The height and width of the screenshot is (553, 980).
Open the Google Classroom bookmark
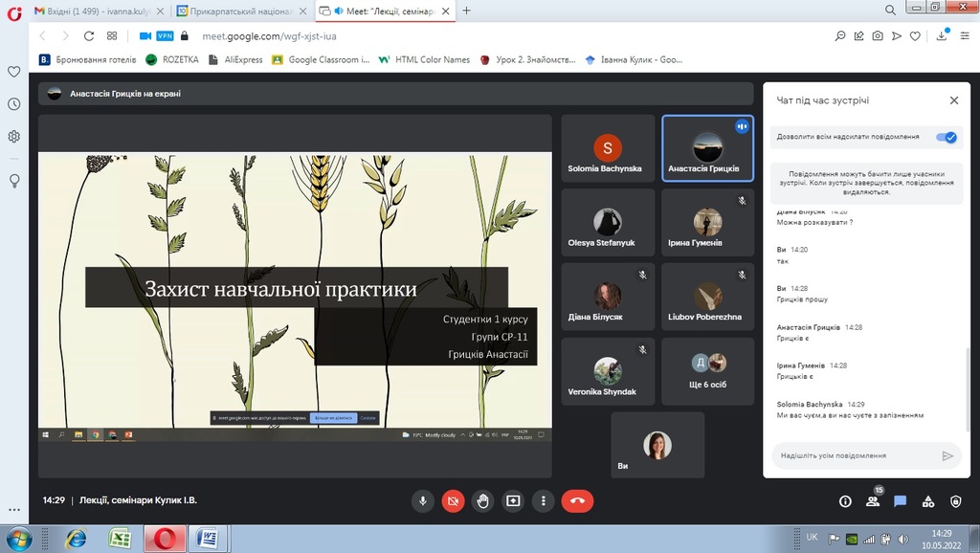[x=322, y=59]
